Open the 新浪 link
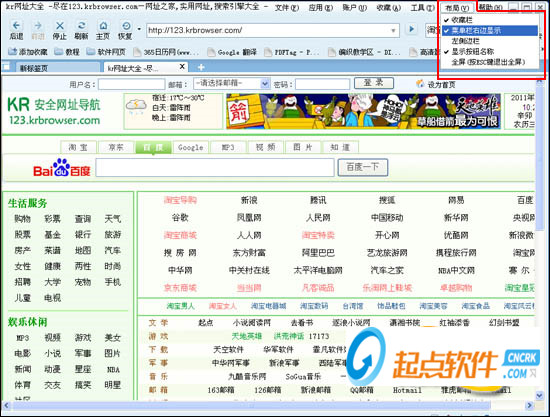 pyautogui.click(x=249, y=200)
